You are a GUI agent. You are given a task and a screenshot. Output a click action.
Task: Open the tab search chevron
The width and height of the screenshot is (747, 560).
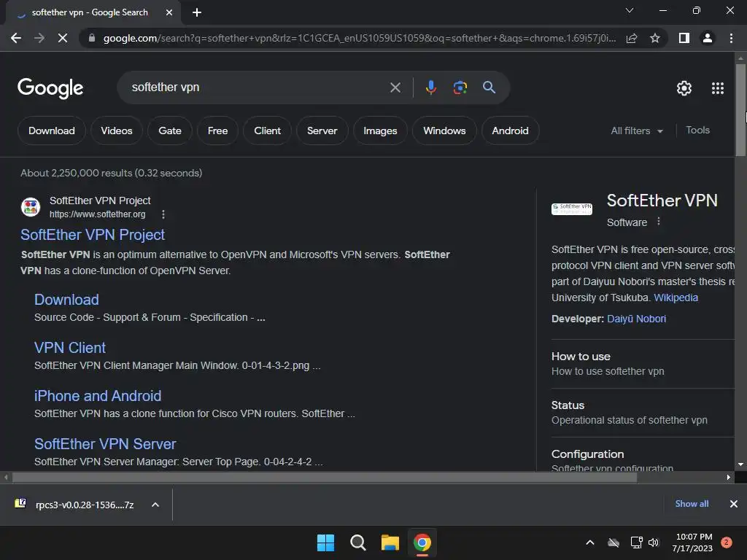[x=630, y=10]
